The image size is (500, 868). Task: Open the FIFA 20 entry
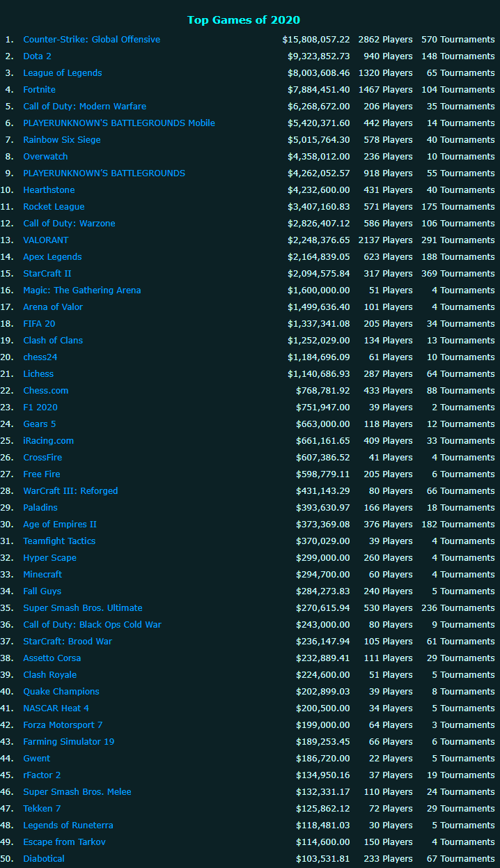[x=39, y=324]
